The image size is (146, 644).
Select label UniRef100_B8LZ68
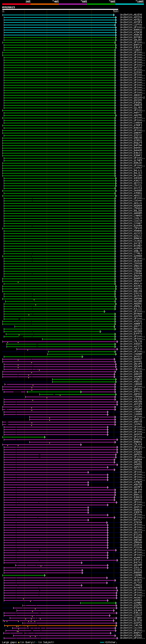[131, 211]
